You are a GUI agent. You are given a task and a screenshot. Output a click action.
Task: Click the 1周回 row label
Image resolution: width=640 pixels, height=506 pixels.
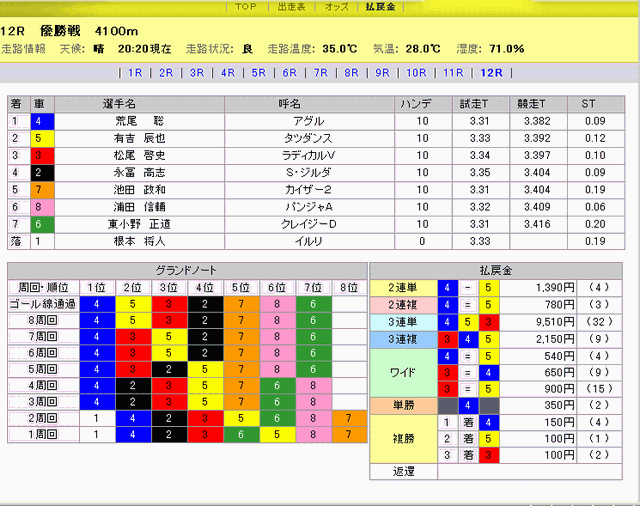coord(43,435)
